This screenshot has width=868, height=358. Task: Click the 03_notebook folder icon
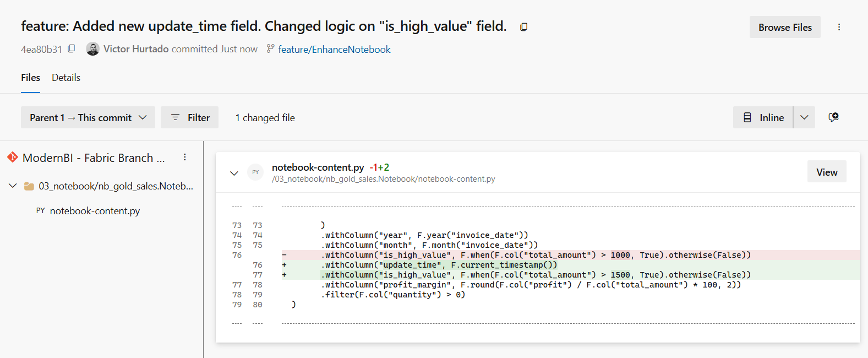pyautogui.click(x=29, y=186)
